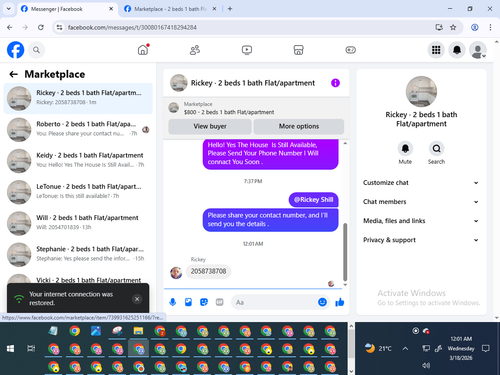Bookmark this page with star icon
The height and width of the screenshot is (375, 500).
tap(453, 27)
